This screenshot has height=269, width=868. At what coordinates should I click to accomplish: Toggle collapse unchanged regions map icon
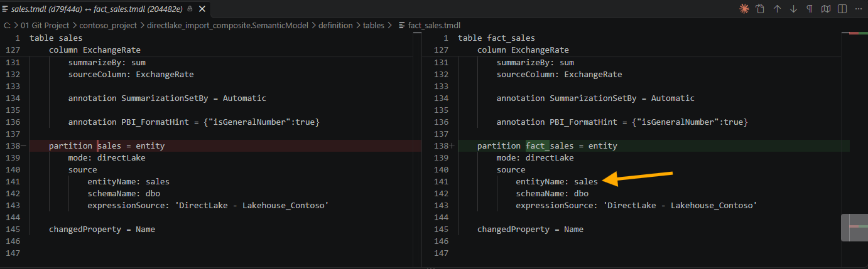click(826, 9)
